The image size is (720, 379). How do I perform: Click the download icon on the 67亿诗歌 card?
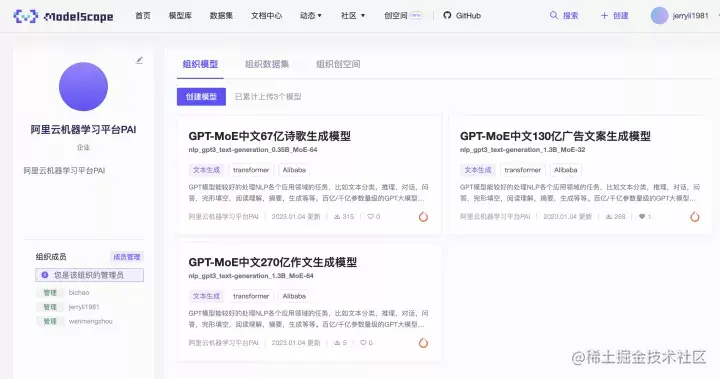click(x=337, y=216)
